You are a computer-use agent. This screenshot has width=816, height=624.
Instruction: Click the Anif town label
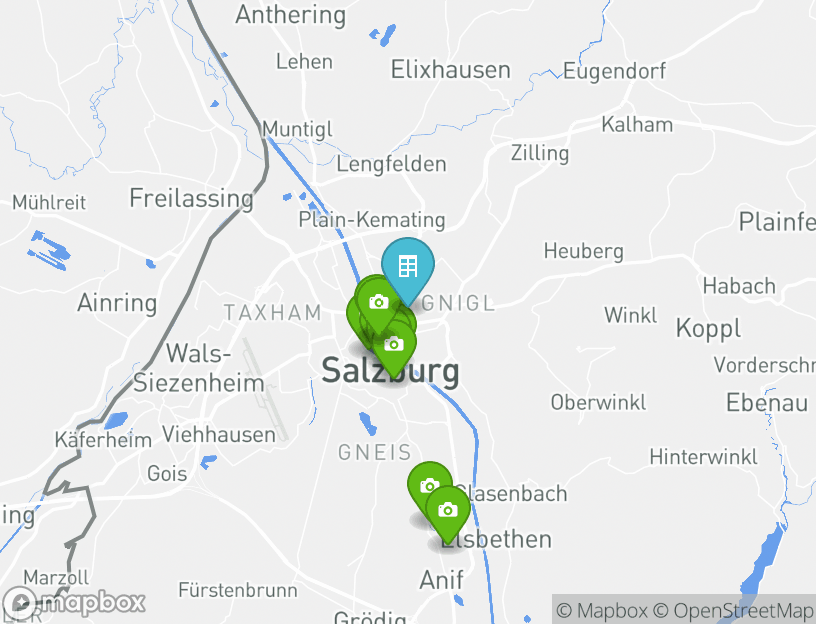(441, 580)
